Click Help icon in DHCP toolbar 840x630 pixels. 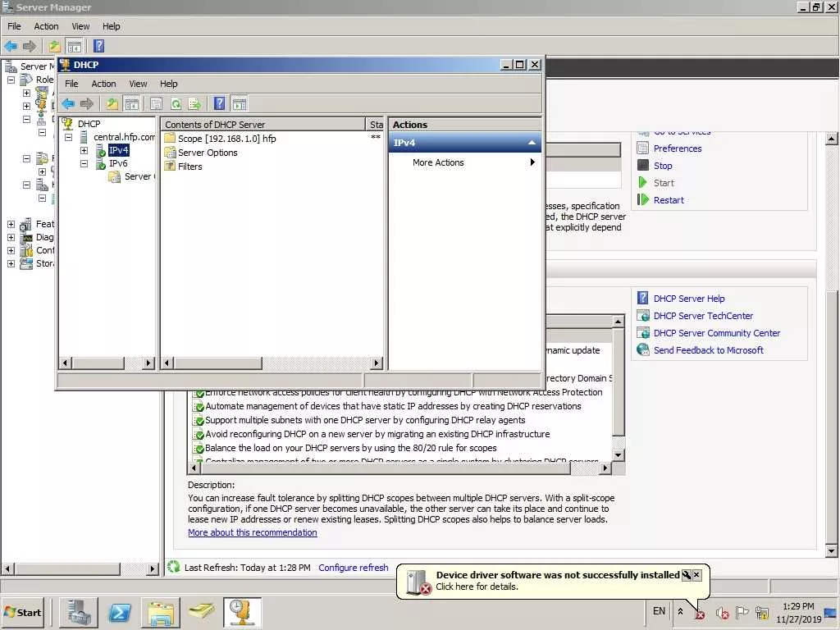click(x=219, y=103)
